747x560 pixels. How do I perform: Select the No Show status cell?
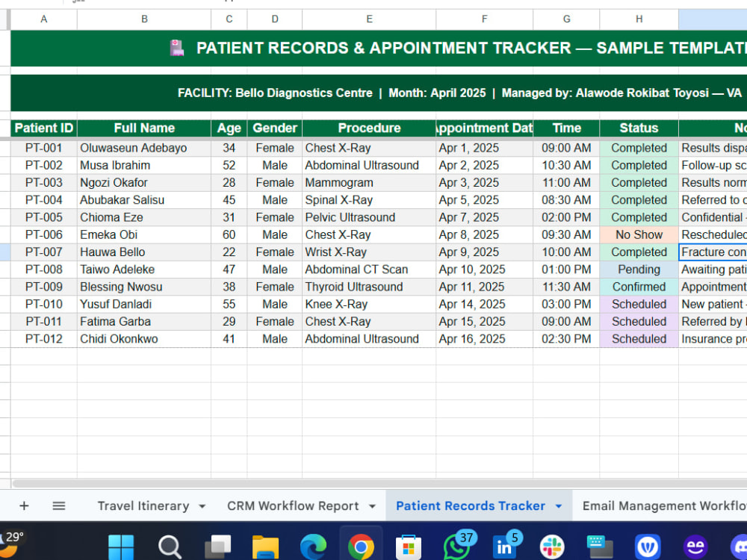tap(639, 234)
